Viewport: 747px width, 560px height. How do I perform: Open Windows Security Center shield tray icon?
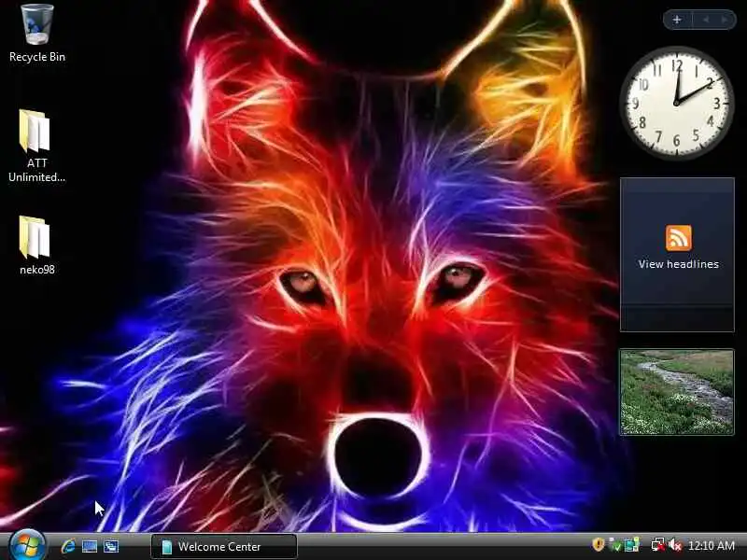tap(599, 544)
